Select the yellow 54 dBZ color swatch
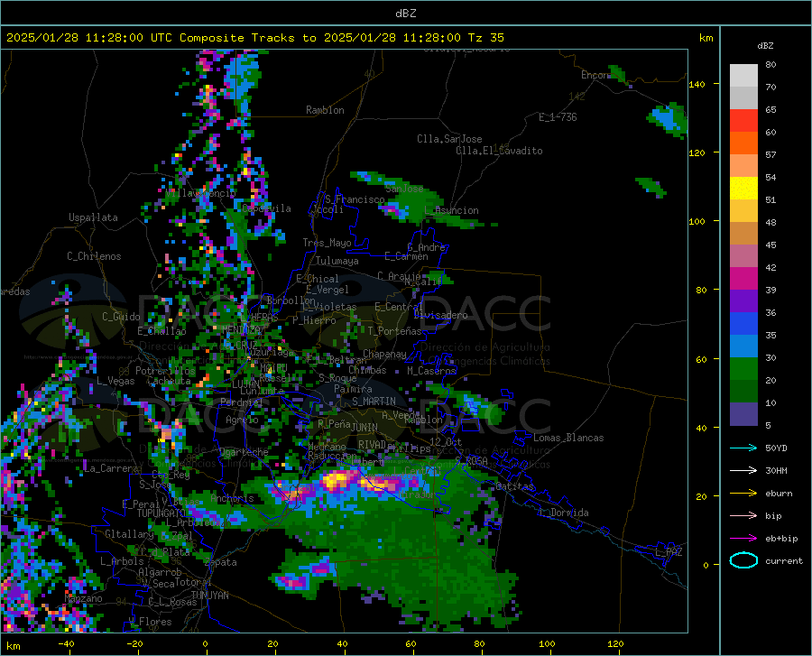 pos(743,189)
